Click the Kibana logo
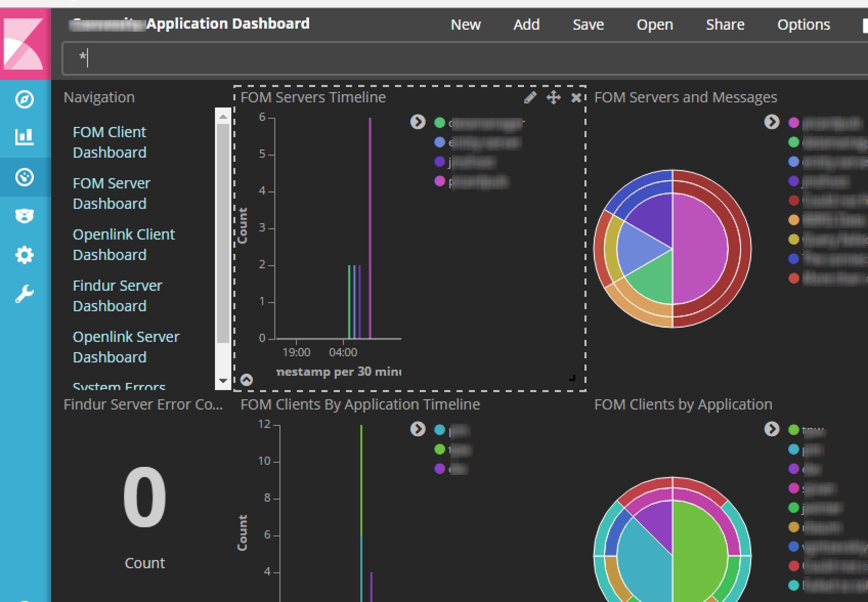 [x=24, y=44]
